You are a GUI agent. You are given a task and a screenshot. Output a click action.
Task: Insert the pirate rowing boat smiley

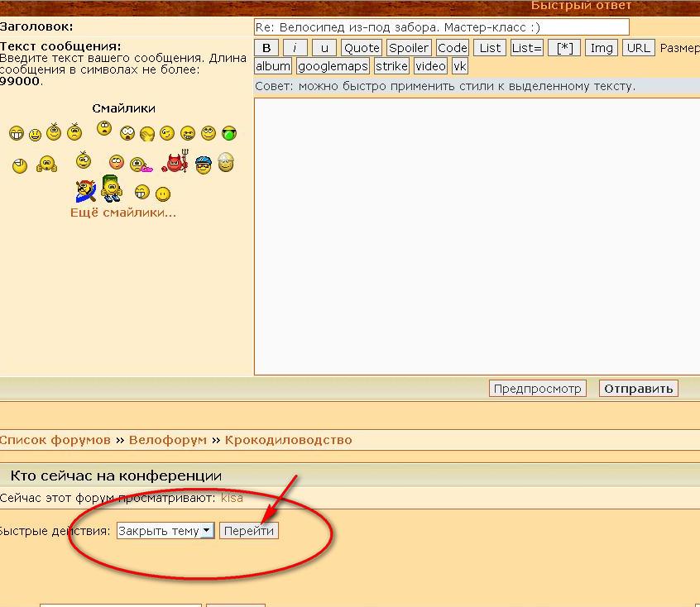(x=86, y=191)
